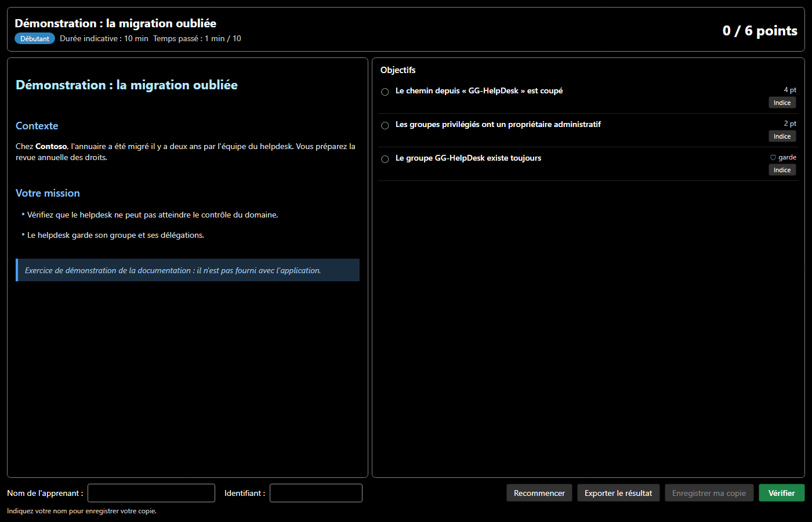Click the bullet 'Le helpdesk garde son groupe et ses délégations.'
Screen dimensions: 812x522
pyautogui.click(x=115, y=235)
